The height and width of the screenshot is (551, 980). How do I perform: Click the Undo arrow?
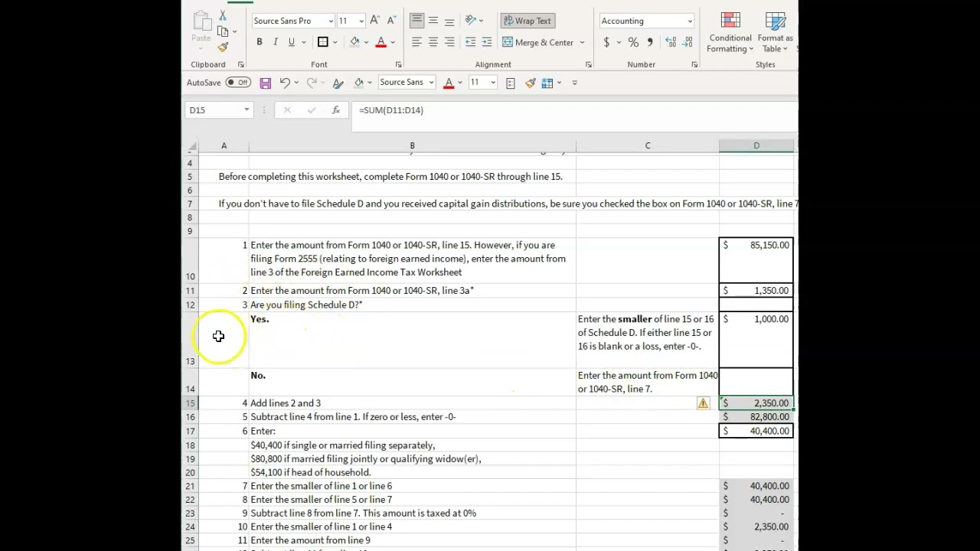pyautogui.click(x=285, y=83)
